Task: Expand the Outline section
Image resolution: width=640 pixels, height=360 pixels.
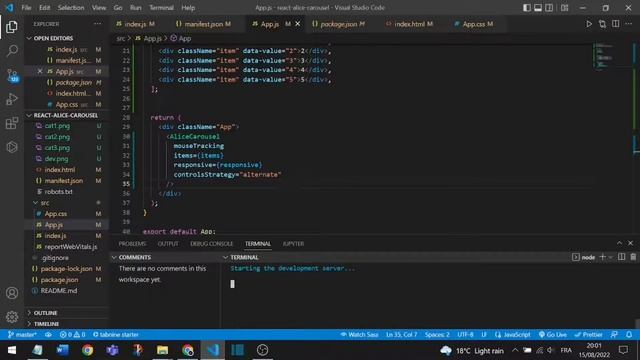Action: pyautogui.click(x=45, y=313)
